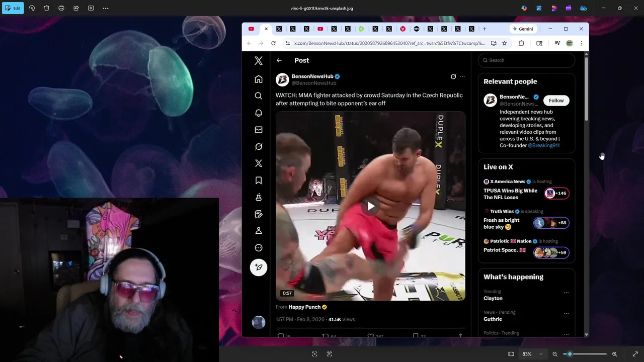Open account avatar at sidebar bottom
Screen dimensions: 644x362
click(259, 322)
